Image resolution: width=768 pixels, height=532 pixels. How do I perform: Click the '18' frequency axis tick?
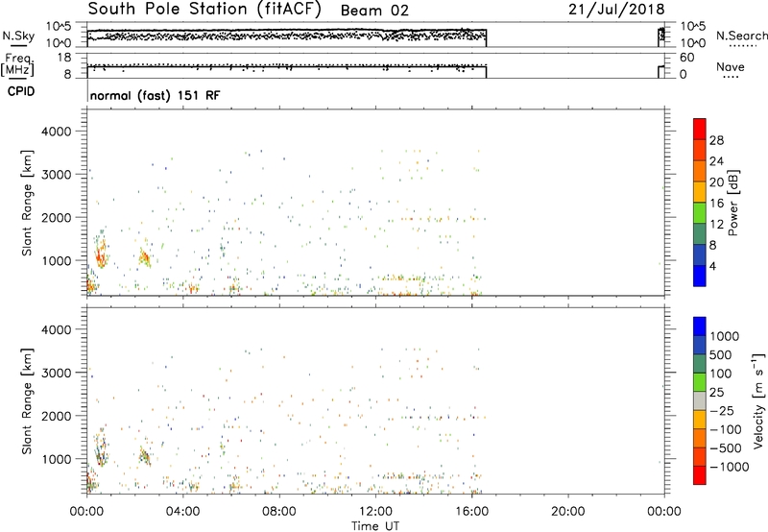pyautogui.click(x=65, y=58)
